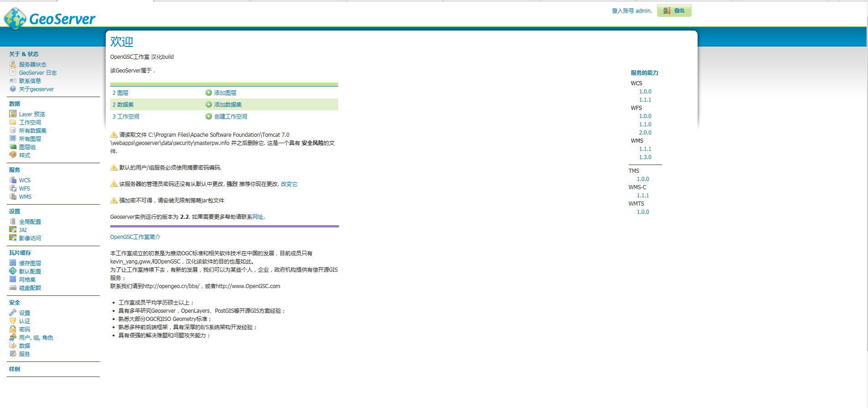Click the green plus icon beside 添加数据集
The height and width of the screenshot is (408, 868).
pos(209,104)
